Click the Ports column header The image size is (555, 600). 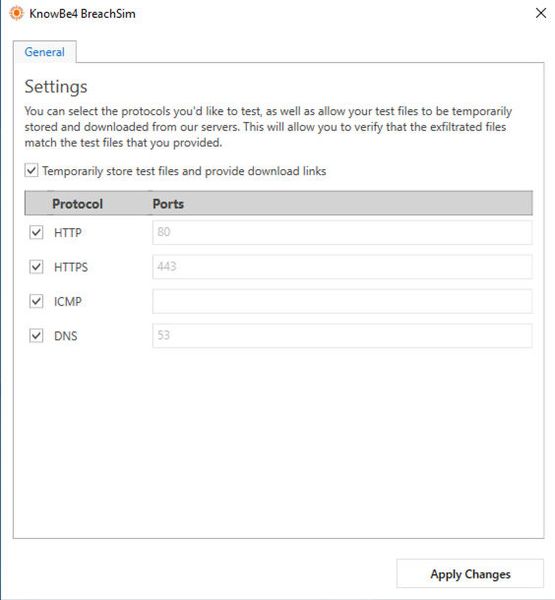168,204
